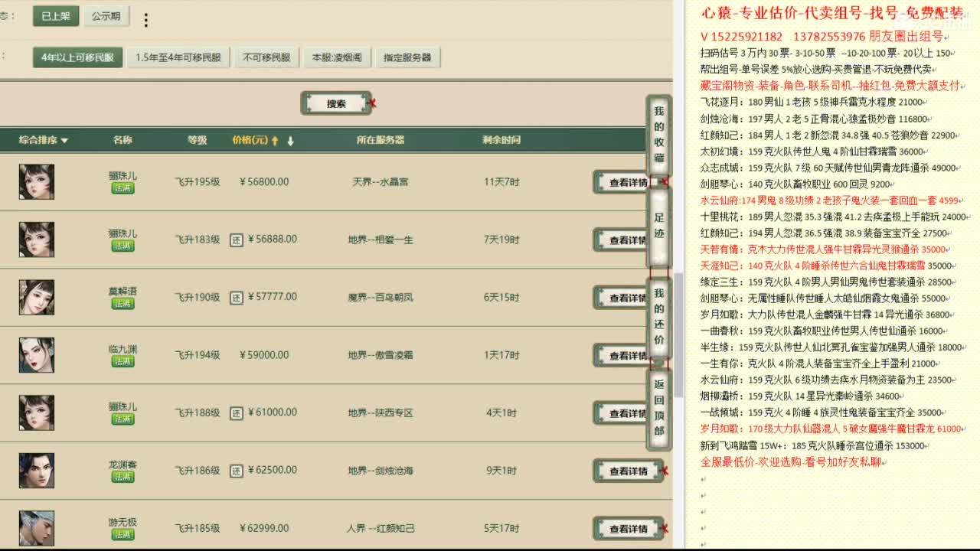Click the 法满 badge next to 游无极
Viewport: 980px width, 551px height.
[x=122, y=536]
